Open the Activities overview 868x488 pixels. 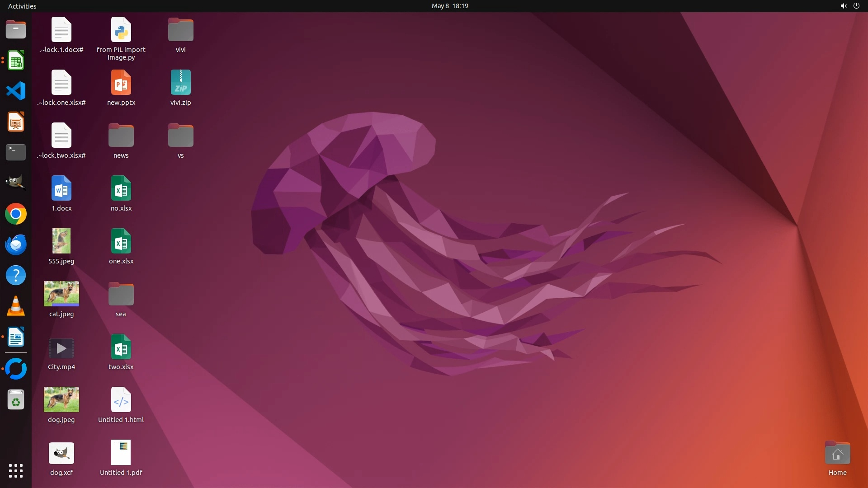(x=22, y=6)
